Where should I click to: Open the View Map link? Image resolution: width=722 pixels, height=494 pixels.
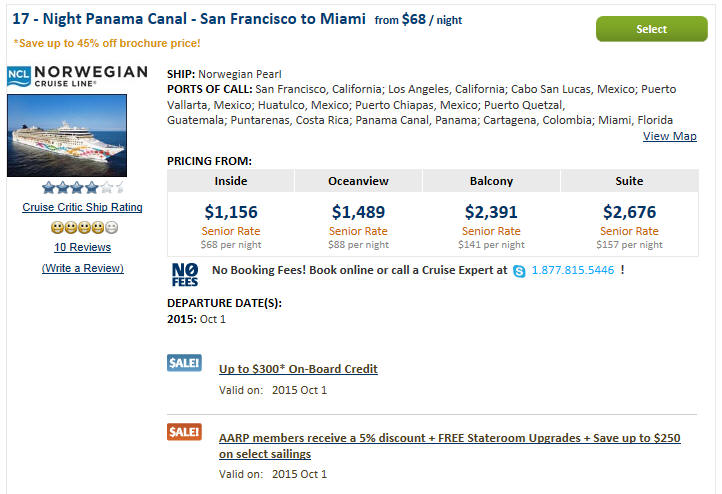(670, 136)
